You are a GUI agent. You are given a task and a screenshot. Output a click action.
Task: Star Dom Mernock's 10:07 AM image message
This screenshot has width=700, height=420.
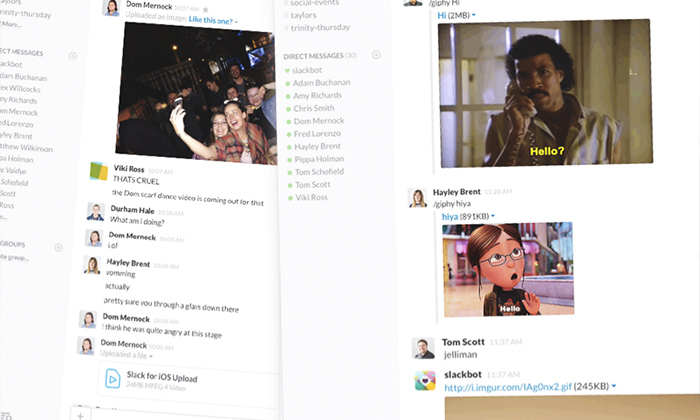[x=205, y=9]
